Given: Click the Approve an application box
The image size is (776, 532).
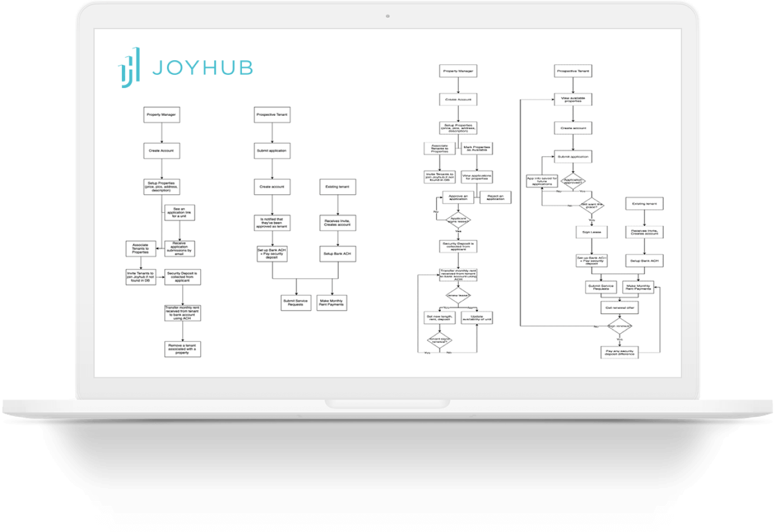Looking at the screenshot, I should click(459, 196).
